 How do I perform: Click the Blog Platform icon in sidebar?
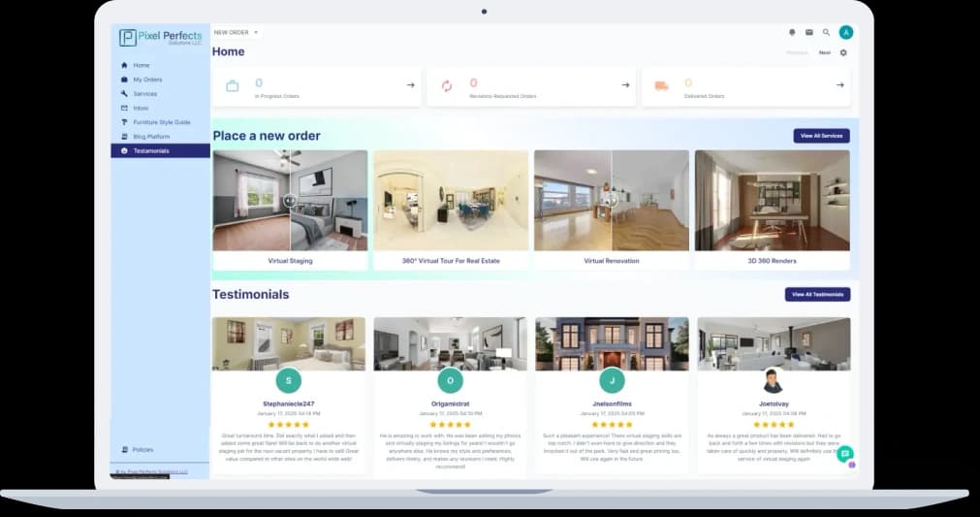[124, 137]
